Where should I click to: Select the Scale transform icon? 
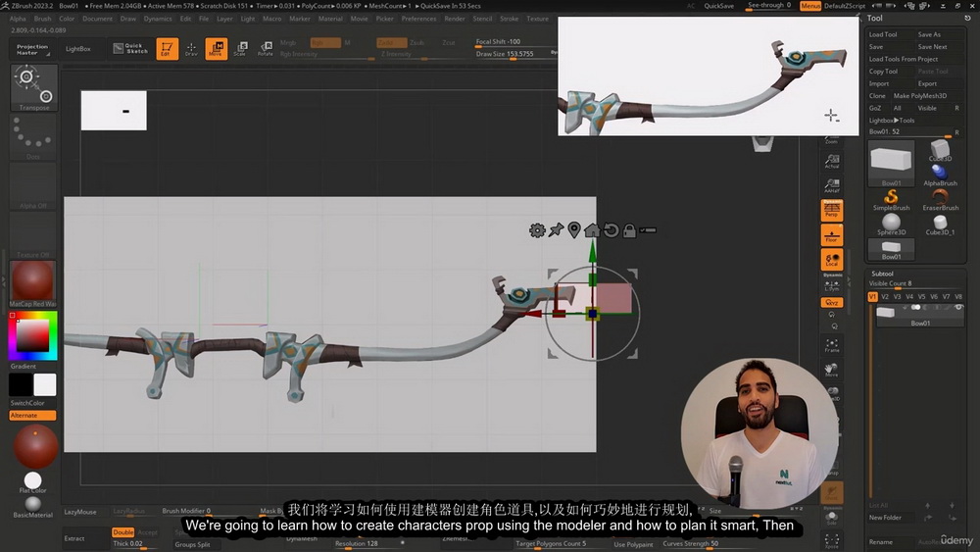click(x=241, y=49)
